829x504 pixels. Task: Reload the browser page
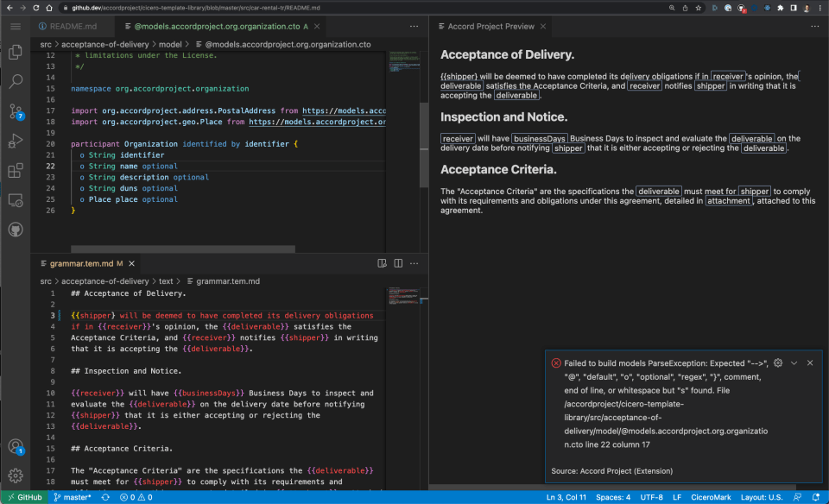click(36, 8)
